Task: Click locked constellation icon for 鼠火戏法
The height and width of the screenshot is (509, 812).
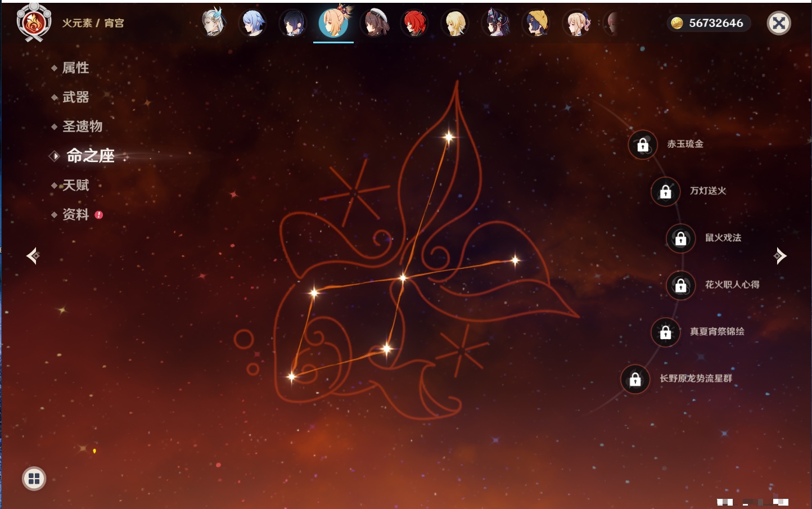Action: point(680,238)
